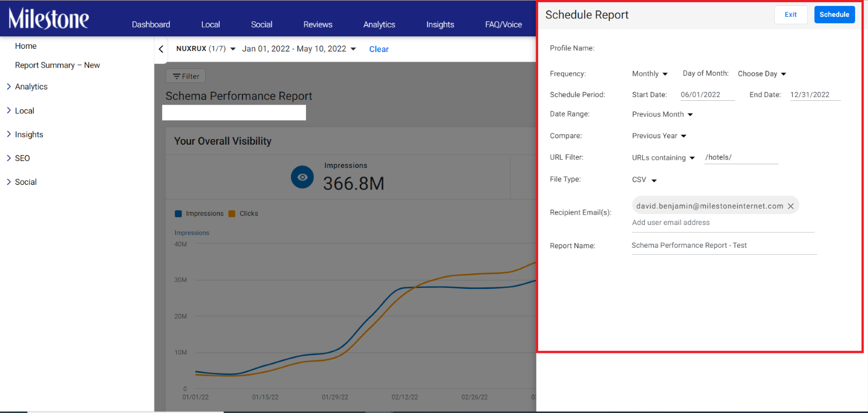This screenshot has width=868, height=413.
Task: Click the eye visibility icon near Impressions
Action: 302,177
